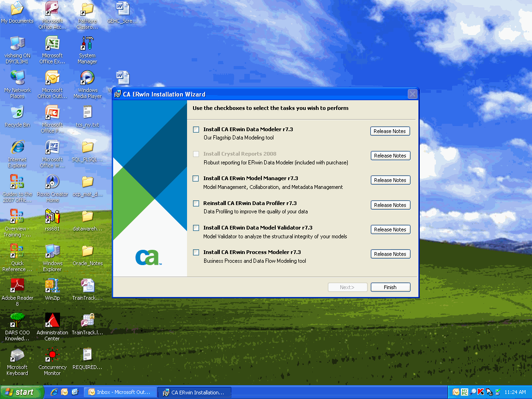Open REQUIRED text file icon
532x399 pixels.
[87, 358]
